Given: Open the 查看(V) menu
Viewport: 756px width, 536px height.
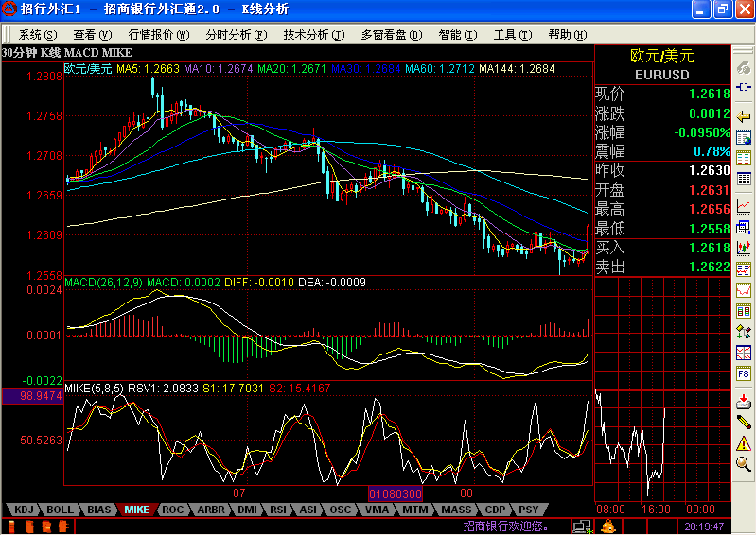Looking at the screenshot, I should [92, 35].
